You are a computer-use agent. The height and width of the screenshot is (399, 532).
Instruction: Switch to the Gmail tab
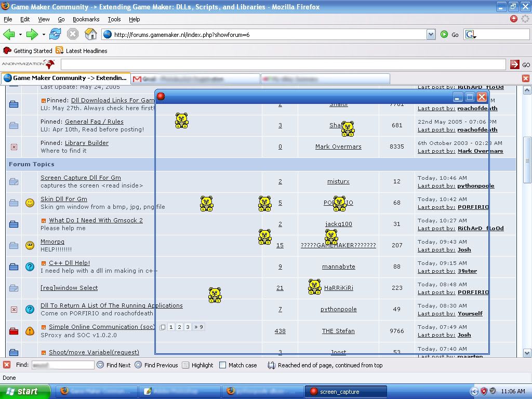(195, 79)
